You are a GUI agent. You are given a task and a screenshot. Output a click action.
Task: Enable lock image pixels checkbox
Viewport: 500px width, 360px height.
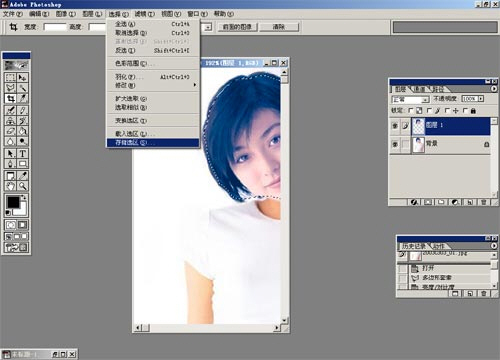[x=429, y=110]
